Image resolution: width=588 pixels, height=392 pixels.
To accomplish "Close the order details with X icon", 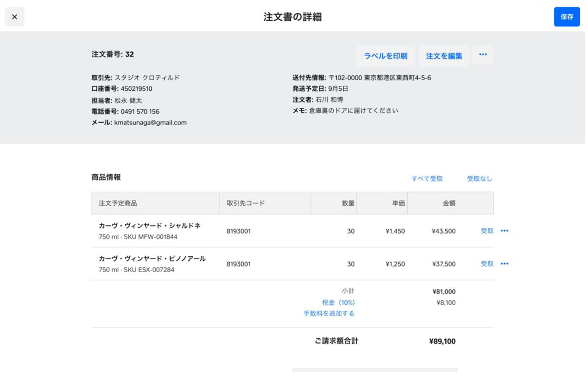I will tap(14, 17).
